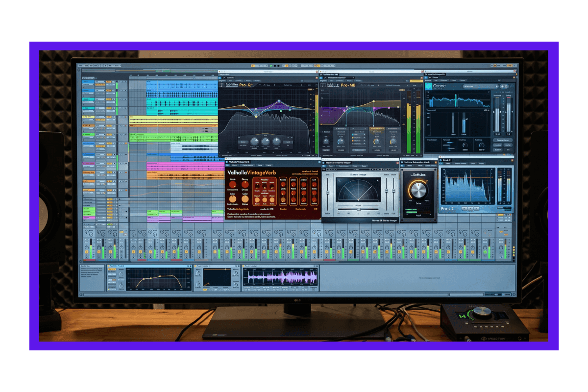The image size is (588, 392).
Task: Click the Pro-L 2 spectrum display
Action: click(467, 186)
